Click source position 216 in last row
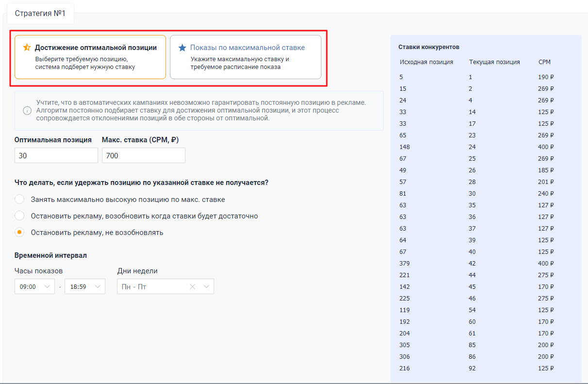 [x=404, y=368]
